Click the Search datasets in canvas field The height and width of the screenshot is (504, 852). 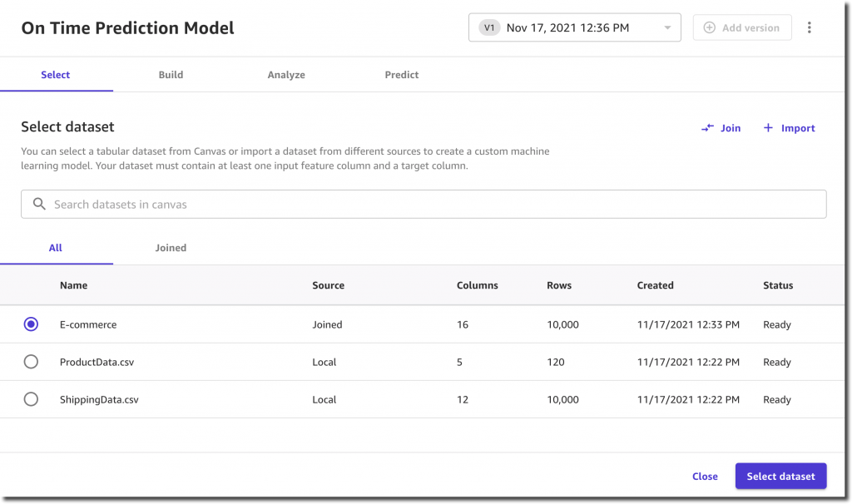tap(433, 204)
